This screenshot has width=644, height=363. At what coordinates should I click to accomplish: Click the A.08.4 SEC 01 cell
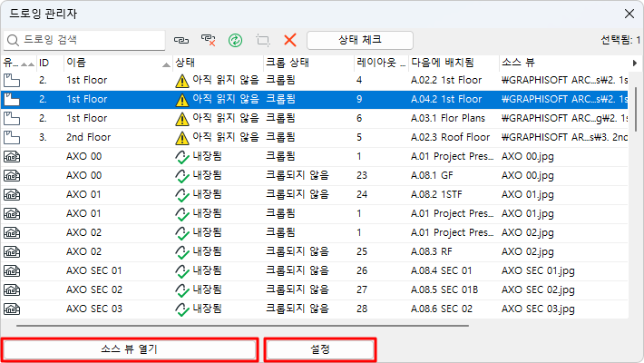pyautogui.click(x=441, y=271)
